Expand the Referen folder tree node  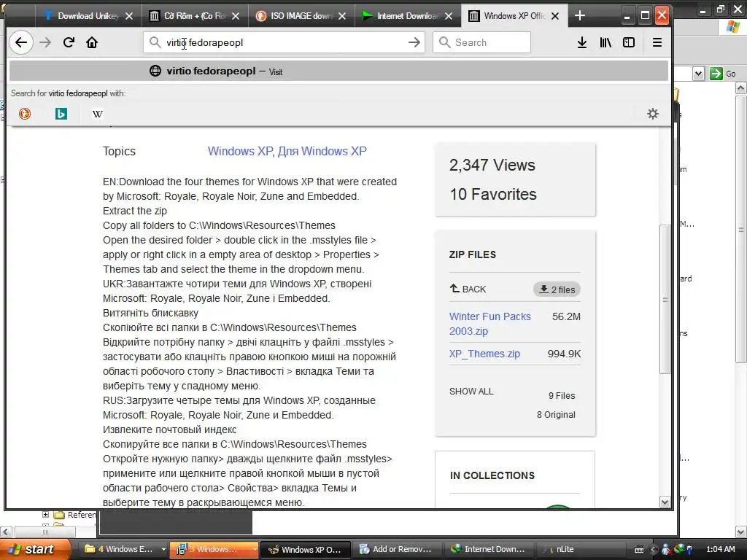45,515
